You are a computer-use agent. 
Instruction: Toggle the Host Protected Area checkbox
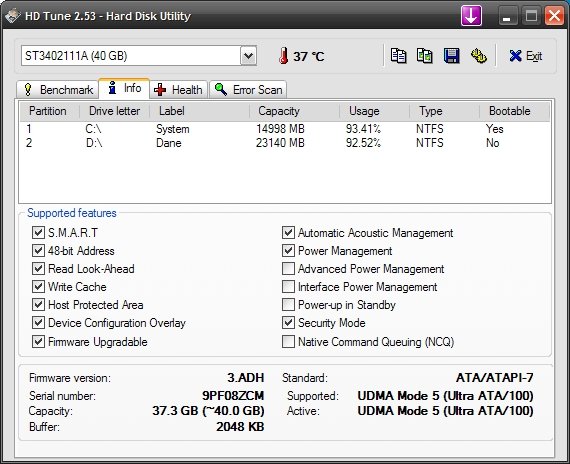point(38,304)
